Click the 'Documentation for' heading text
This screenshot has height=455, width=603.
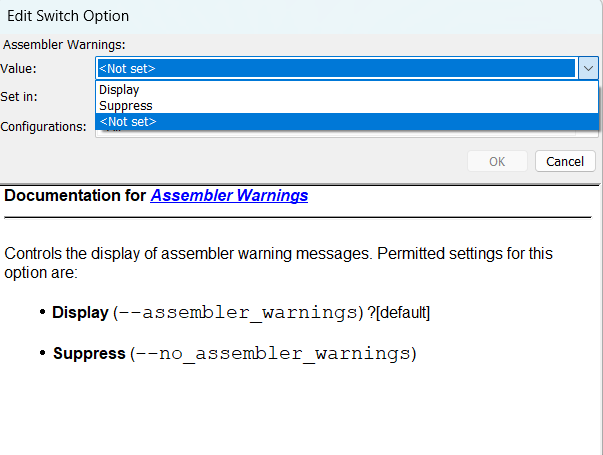[75, 196]
